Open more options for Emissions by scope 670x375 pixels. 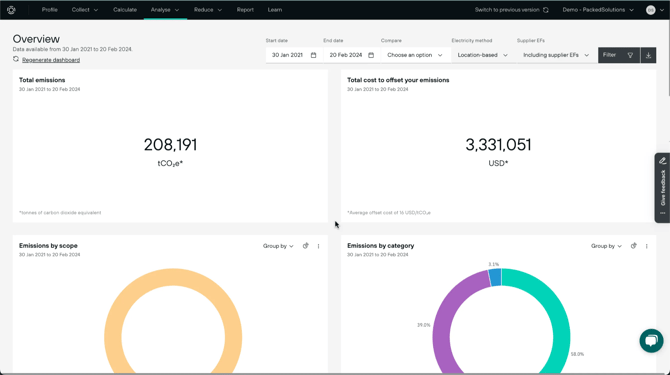[318, 246]
